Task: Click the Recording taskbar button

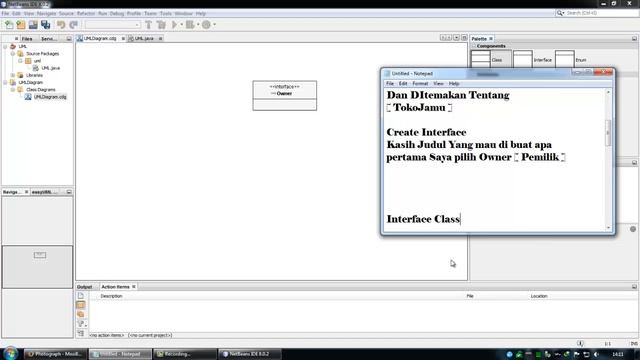Action: point(185,354)
